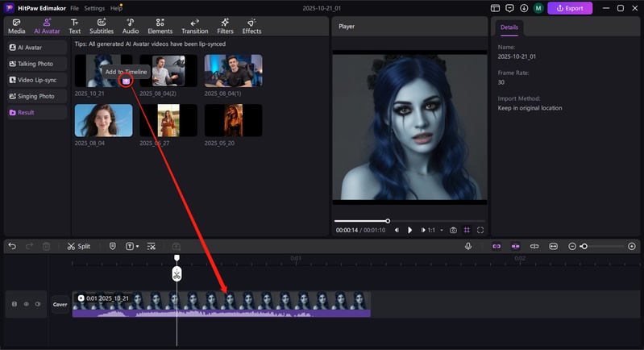Click the purple Export button
The image size is (644, 350).
[569, 8]
